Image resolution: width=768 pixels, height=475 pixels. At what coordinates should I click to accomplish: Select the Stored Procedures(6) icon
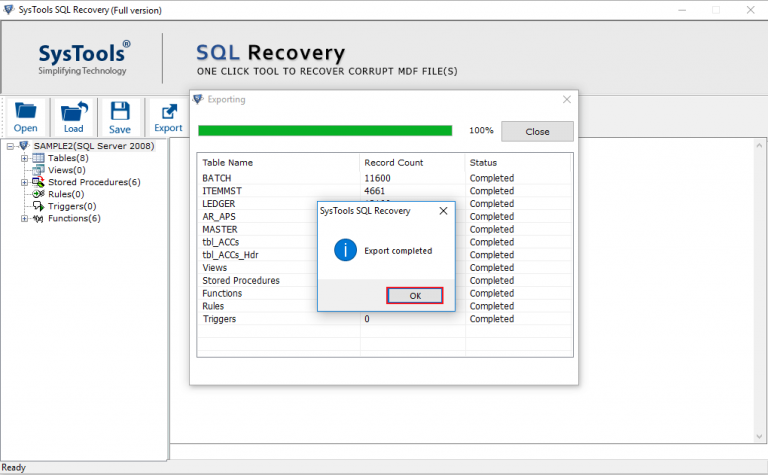click(x=38, y=182)
